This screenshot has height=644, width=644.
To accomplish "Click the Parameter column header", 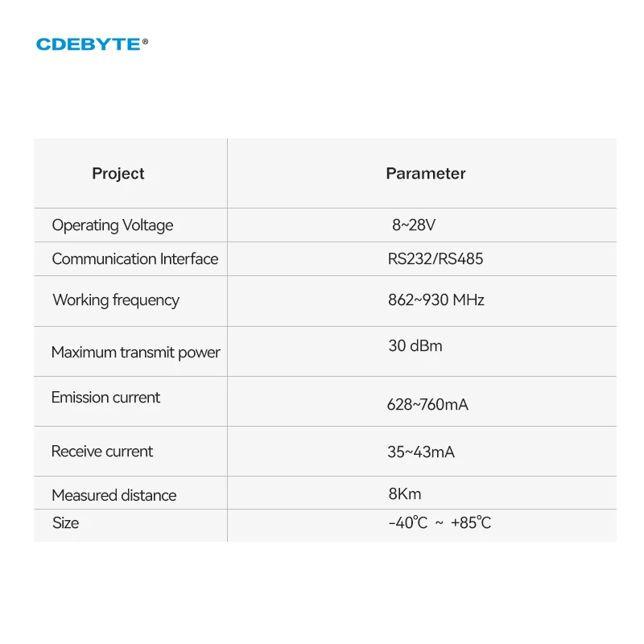I will (x=426, y=173).
